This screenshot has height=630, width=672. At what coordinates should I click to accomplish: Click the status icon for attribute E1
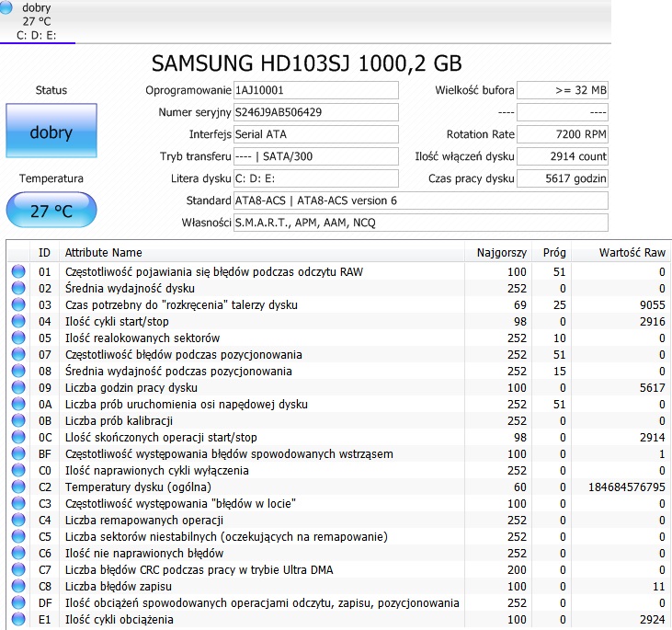tap(18, 620)
